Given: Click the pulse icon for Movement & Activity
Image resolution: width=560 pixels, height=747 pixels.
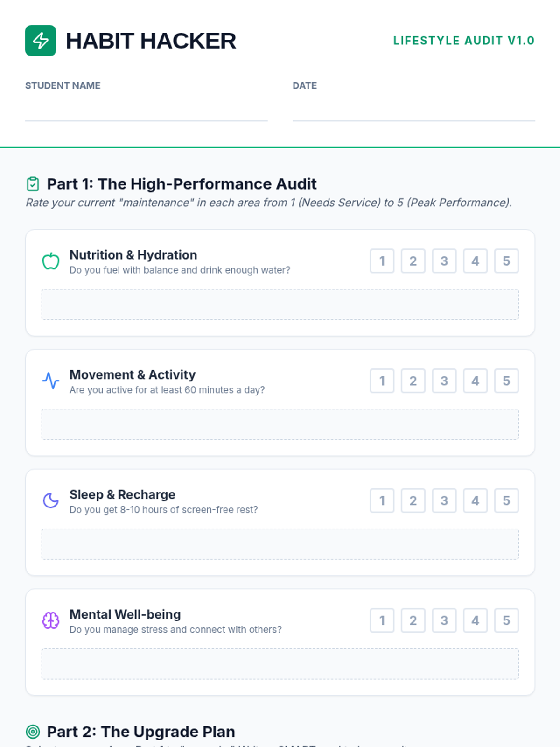Looking at the screenshot, I should [x=51, y=381].
